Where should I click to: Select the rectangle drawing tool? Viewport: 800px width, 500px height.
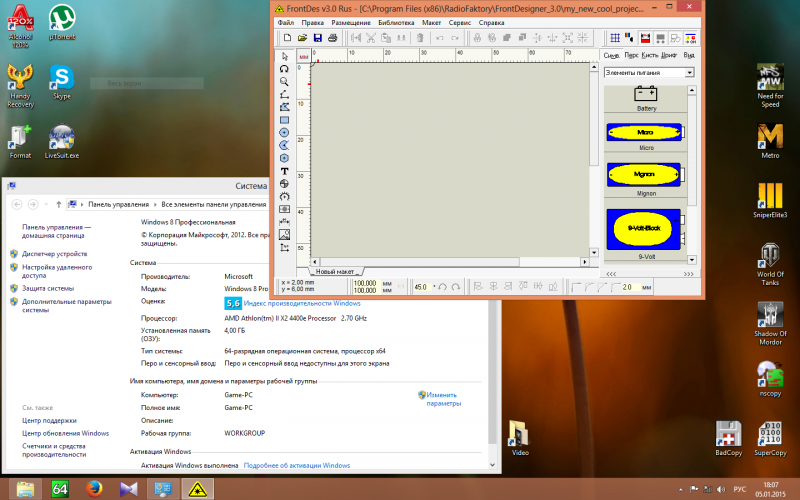coord(285,119)
